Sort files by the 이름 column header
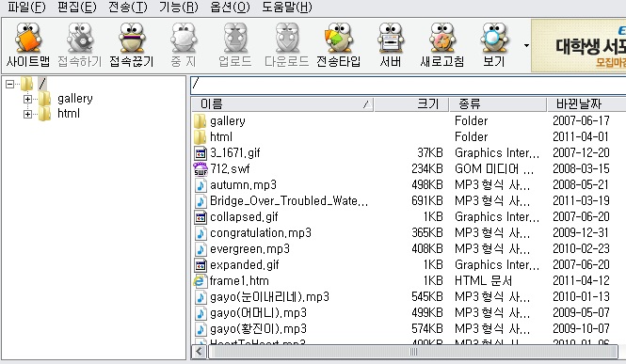The height and width of the screenshot is (364, 626). [x=282, y=104]
